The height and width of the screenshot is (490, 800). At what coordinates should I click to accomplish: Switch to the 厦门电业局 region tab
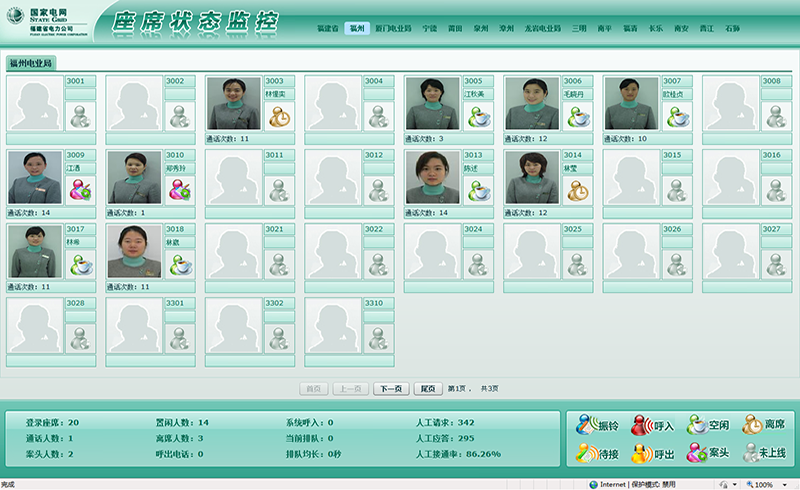393,29
